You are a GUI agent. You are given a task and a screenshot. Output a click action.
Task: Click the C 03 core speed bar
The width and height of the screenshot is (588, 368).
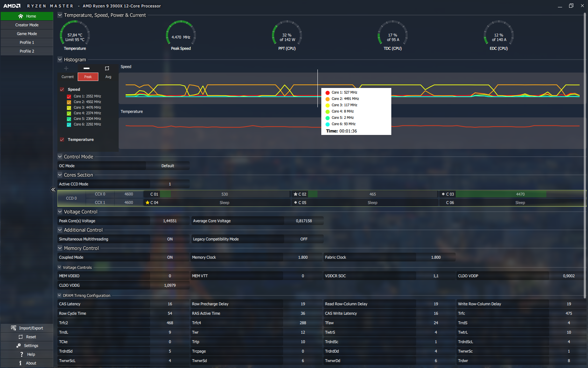tap(520, 194)
